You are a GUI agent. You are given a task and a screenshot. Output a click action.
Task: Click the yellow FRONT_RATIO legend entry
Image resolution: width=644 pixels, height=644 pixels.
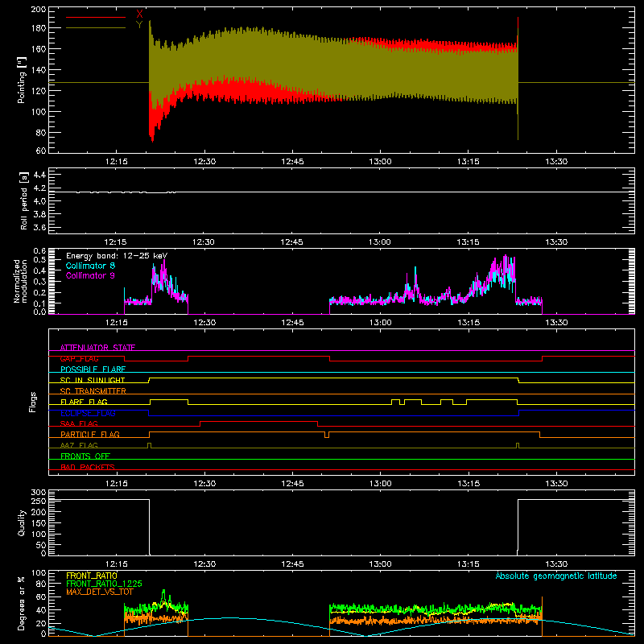(x=92, y=576)
